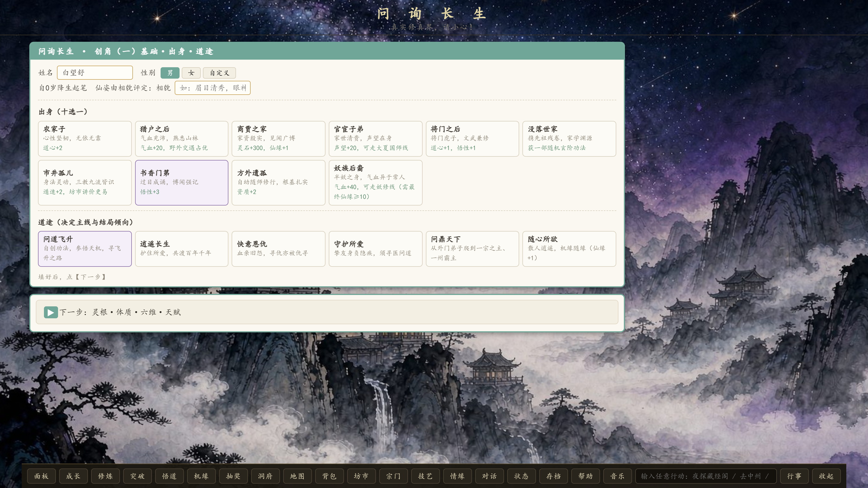This screenshot has width=868, height=488.
Task: Select 男 gender option
Action: (170, 73)
